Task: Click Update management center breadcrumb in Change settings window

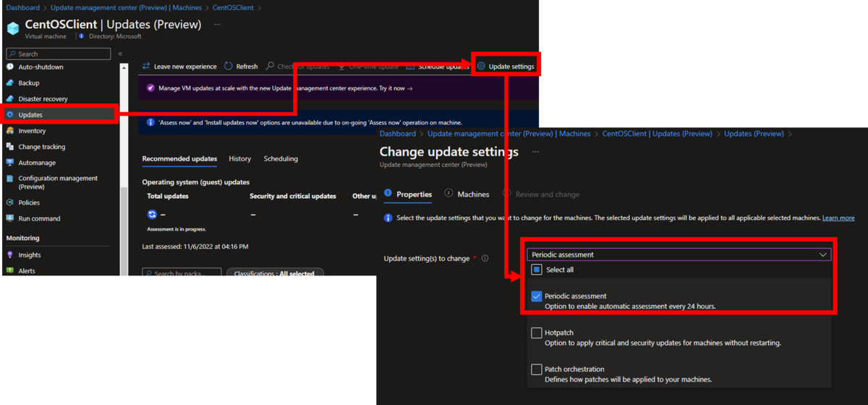Action: pos(509,134)
